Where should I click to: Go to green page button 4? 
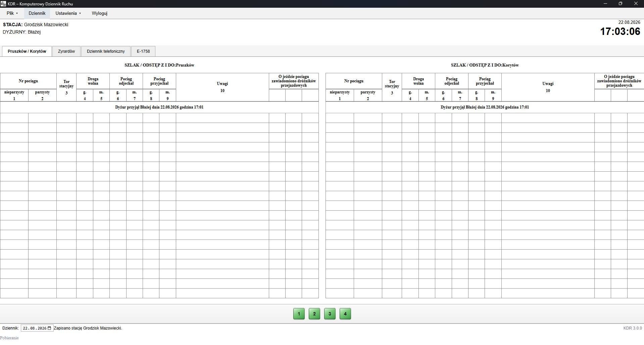(x=345, y=314)
